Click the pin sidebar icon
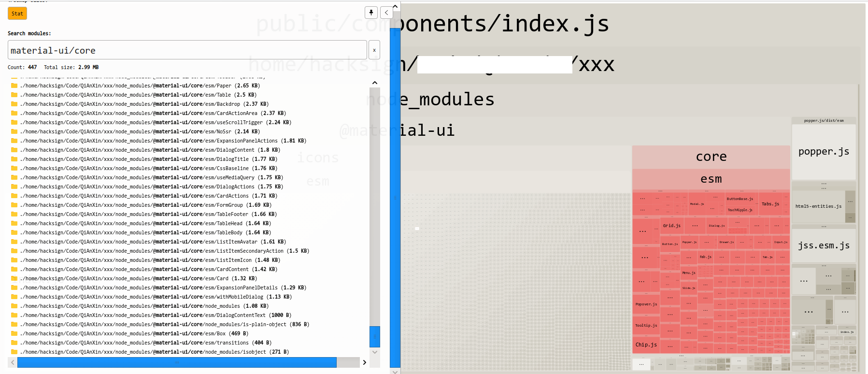The width and height of the screenshot is (868, 374). 371,13
